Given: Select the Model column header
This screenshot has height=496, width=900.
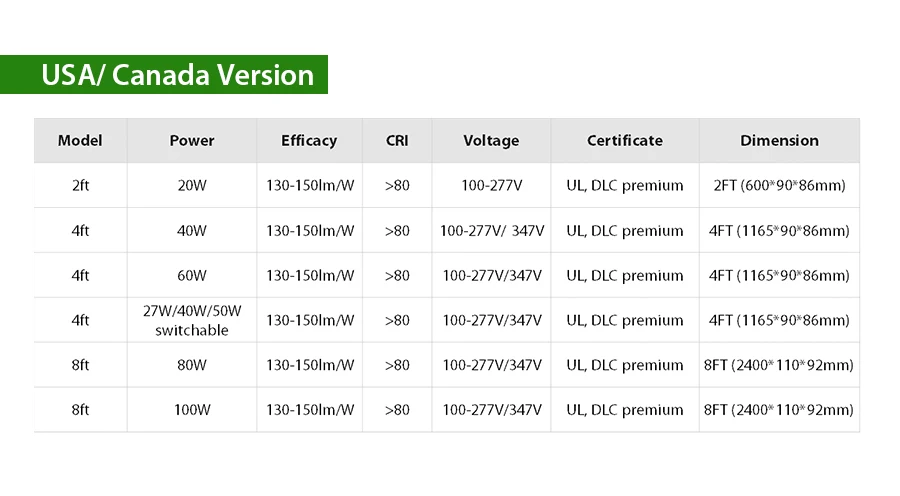Looking at the screenshot, I should click(80, 141).
